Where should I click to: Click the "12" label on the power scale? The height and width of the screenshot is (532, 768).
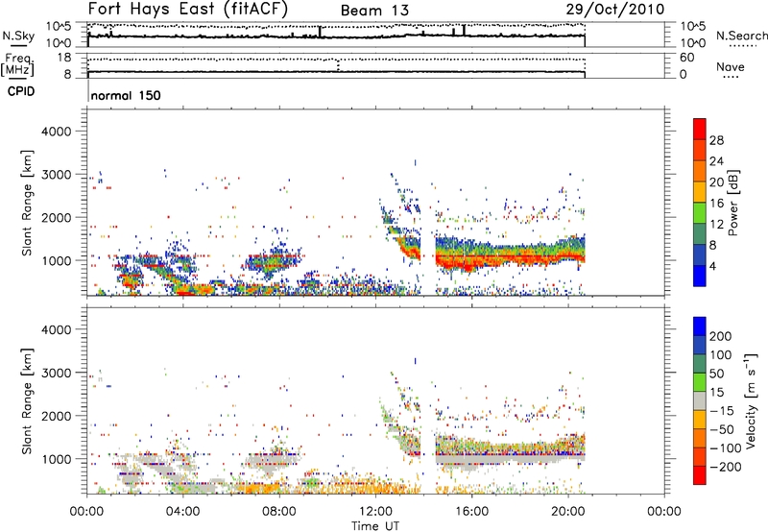tap(716, 225)
